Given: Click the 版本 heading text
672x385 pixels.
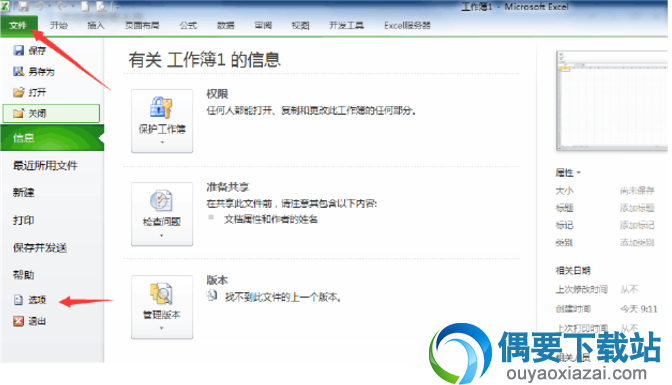Looking at the screenshot, I should pos(217,280).
